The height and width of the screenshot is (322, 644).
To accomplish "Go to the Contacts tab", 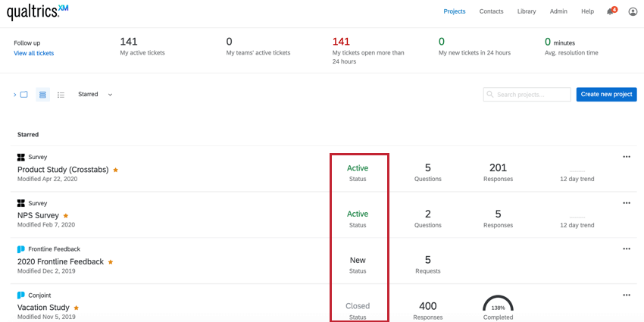I will click(x=491, y=11).
